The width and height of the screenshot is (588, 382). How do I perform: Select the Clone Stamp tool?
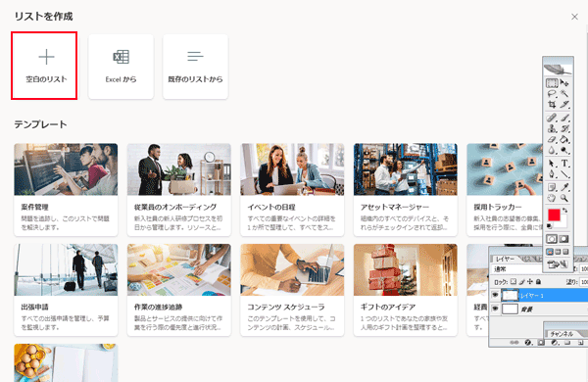[x=552, y=128]
